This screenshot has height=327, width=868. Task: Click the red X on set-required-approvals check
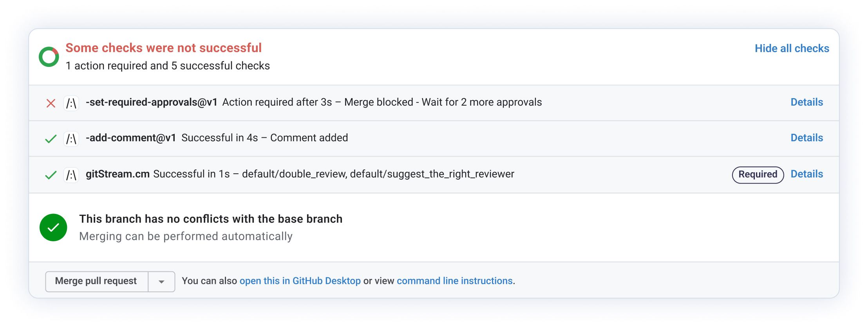coord(51,103)
